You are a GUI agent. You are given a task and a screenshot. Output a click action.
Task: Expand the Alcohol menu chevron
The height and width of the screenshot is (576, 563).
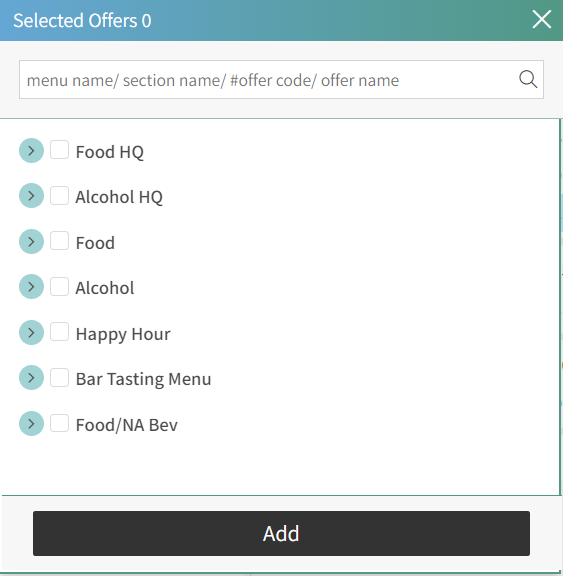[31, 287]
